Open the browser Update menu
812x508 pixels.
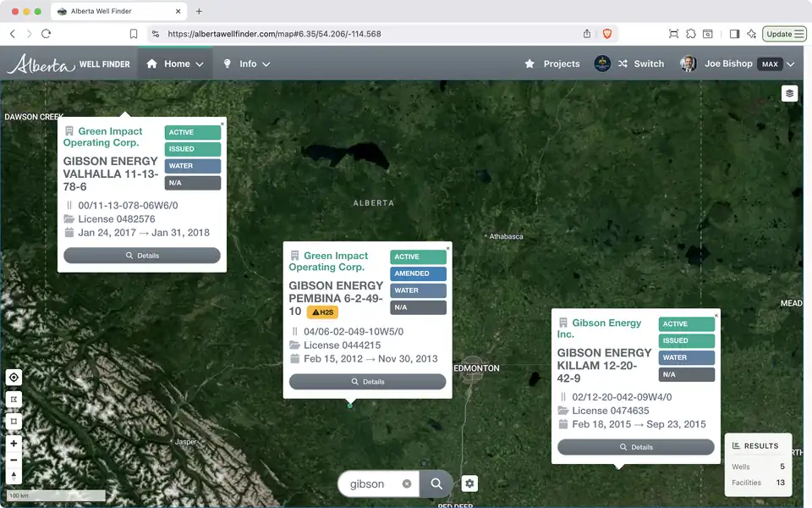tap(784, 34)
